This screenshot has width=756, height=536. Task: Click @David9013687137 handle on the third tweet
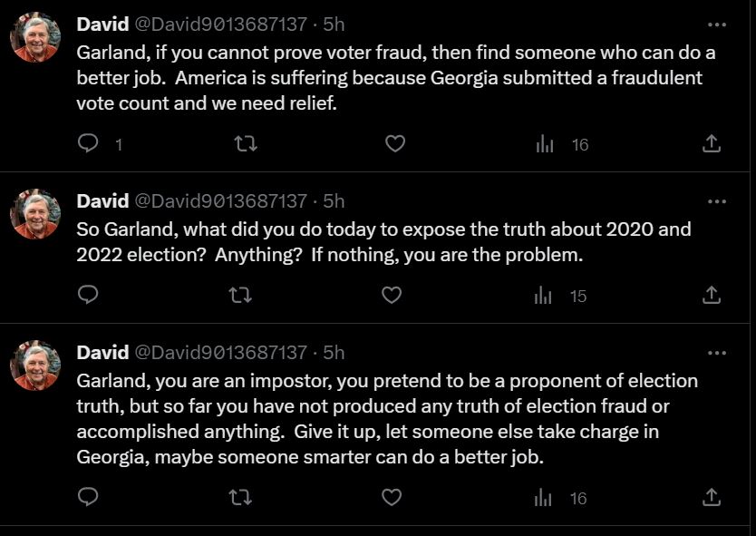click(220, 352)
